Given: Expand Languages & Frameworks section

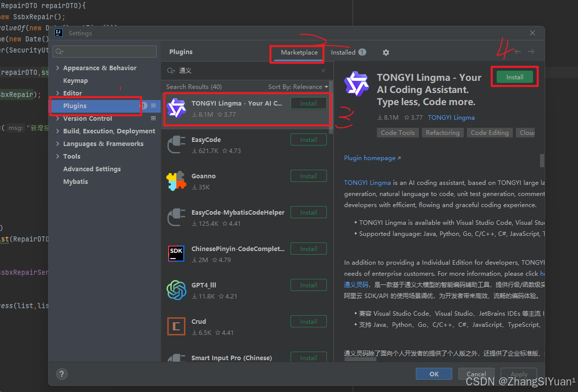Looking at the screenshot, I should [x=58, y=143].
